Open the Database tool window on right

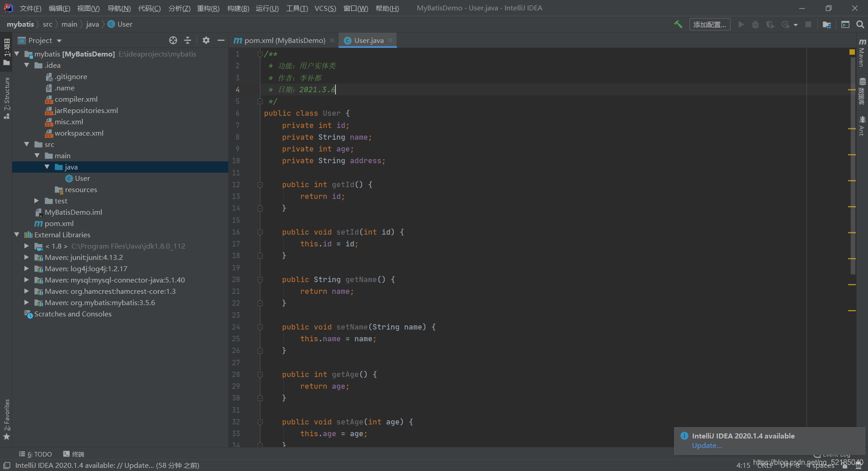(x=862, y=91)
